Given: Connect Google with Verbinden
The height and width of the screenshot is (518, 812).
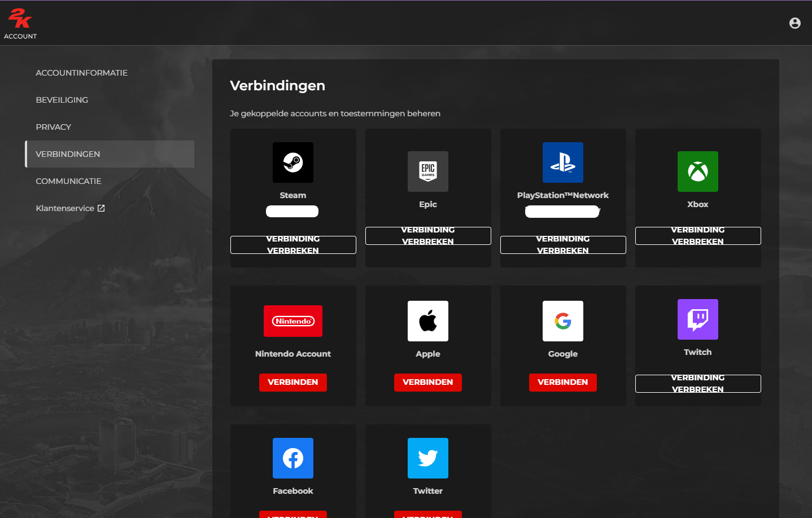Looking at the screenshot, I should (563, 382).
